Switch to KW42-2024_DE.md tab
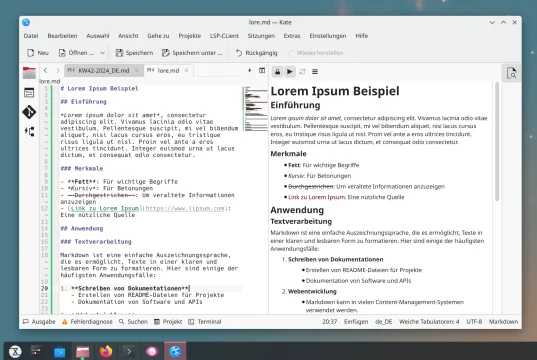This screenshot has height=360, width=537. (x=103, y=71)
